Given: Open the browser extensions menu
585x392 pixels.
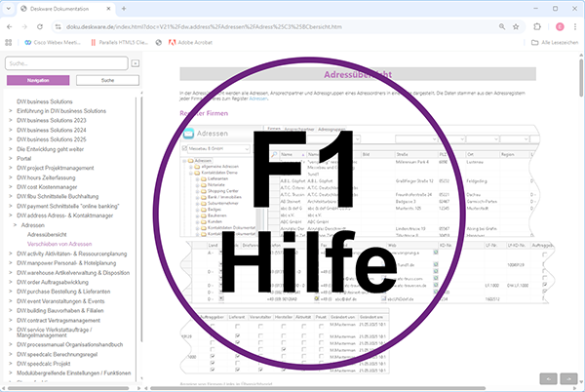Looking at the screenshot, I should tap(537, 27).
